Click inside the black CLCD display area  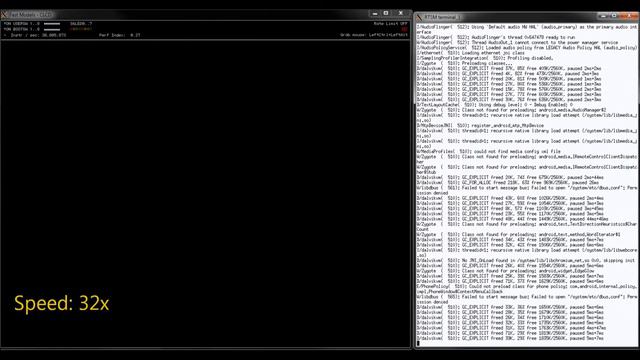click(205, 194)
